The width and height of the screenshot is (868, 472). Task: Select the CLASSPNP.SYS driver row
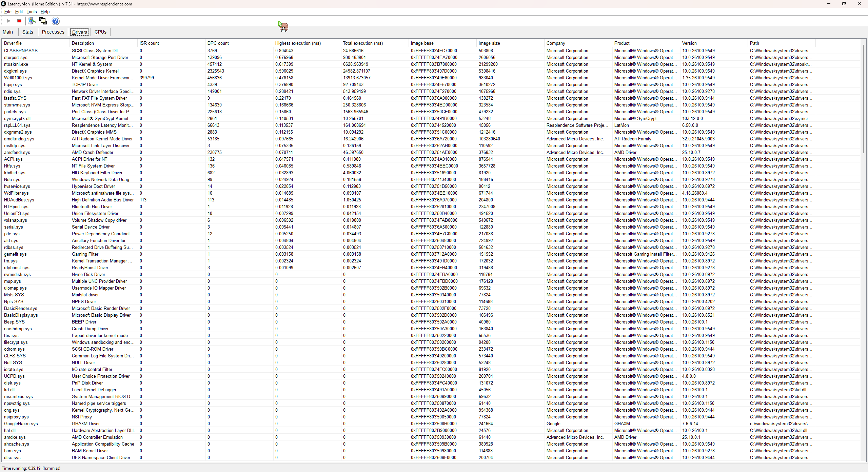coord(431,51)
